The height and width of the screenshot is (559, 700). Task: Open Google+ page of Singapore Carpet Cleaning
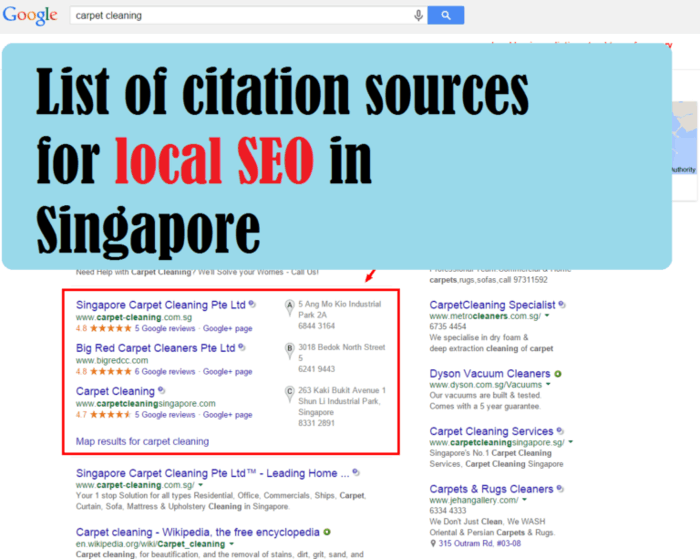coord(228,329)
